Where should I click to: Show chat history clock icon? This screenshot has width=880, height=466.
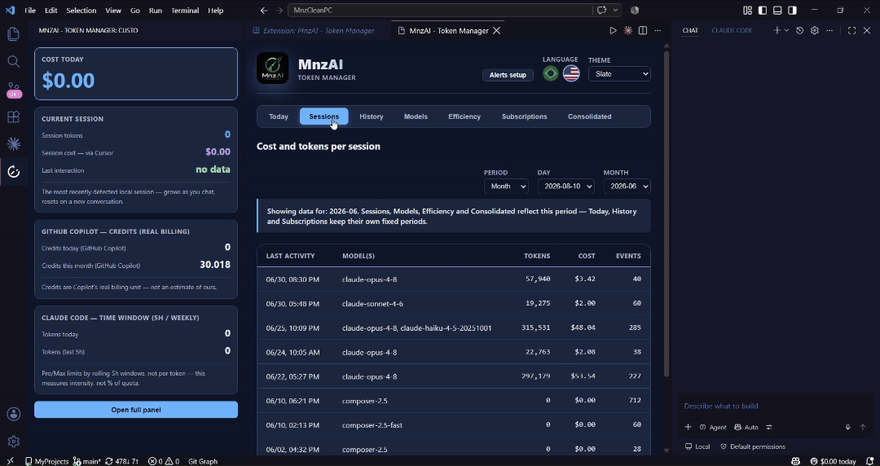(x=800, y=30)
